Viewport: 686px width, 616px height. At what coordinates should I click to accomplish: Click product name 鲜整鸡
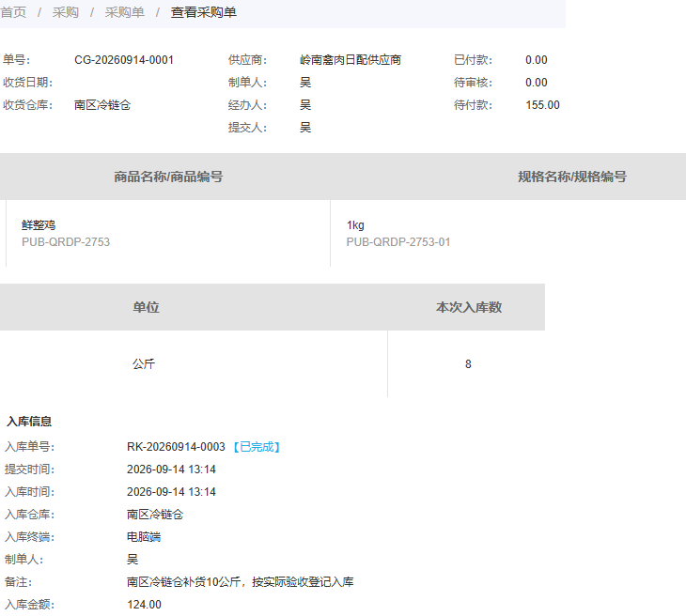coord(39,225)
